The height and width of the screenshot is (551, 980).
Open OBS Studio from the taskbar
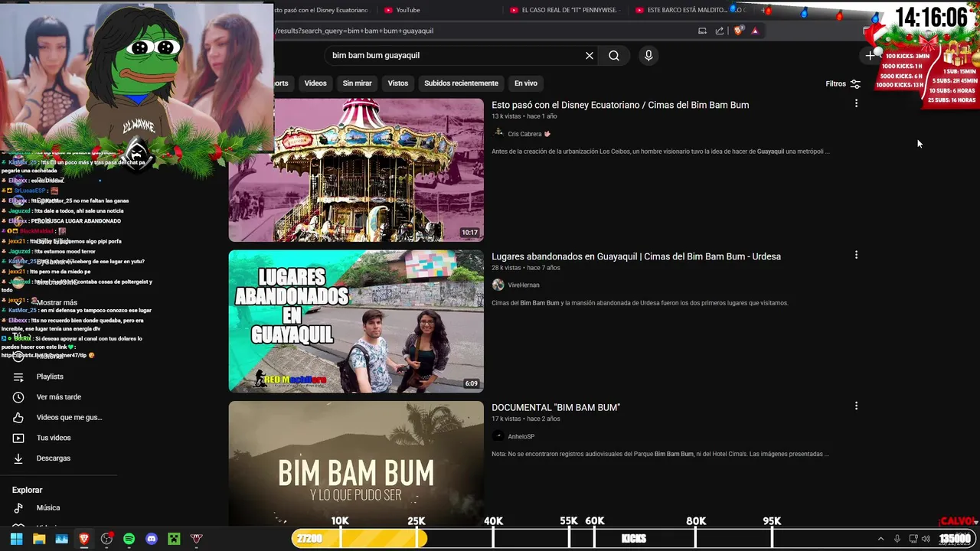(106, 539)
